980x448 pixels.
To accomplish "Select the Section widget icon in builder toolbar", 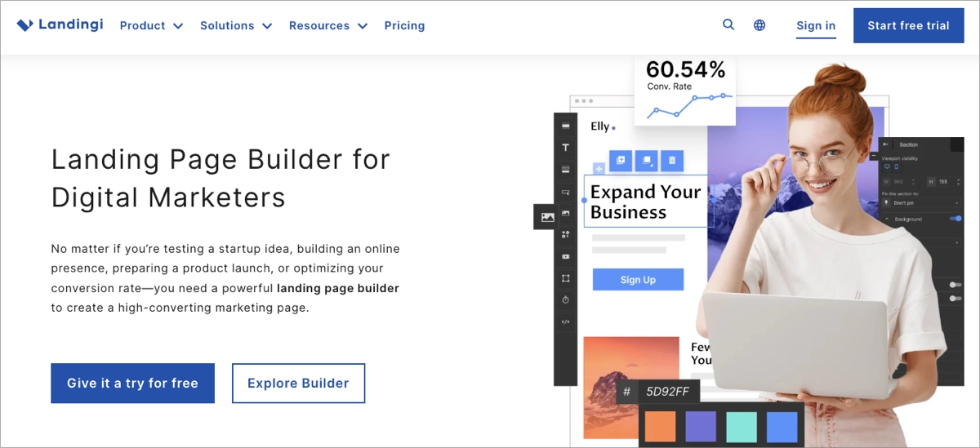I will (565, 126).
